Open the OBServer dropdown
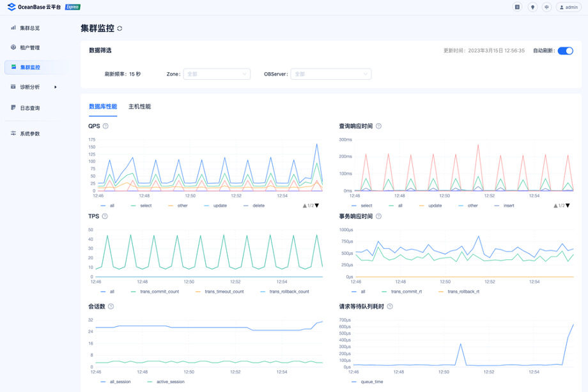588x392 pixels. (x=331, y=74)
